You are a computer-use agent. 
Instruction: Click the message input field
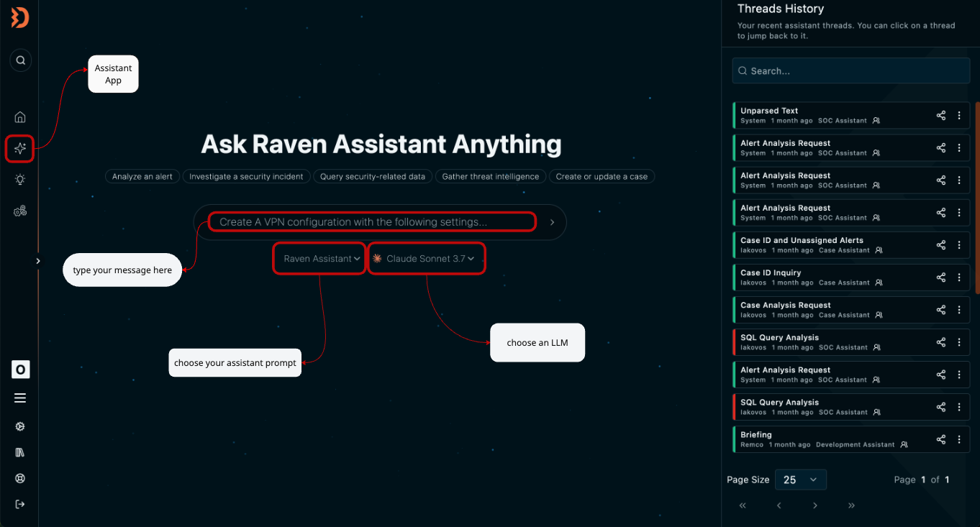[x=372, y=222]
